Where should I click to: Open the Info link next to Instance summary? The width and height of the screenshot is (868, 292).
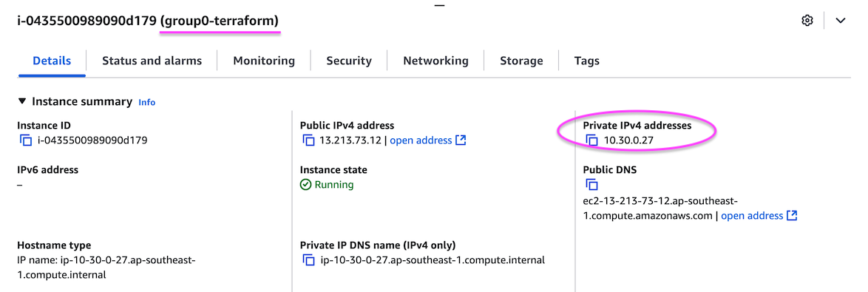(x=146, y=102)
